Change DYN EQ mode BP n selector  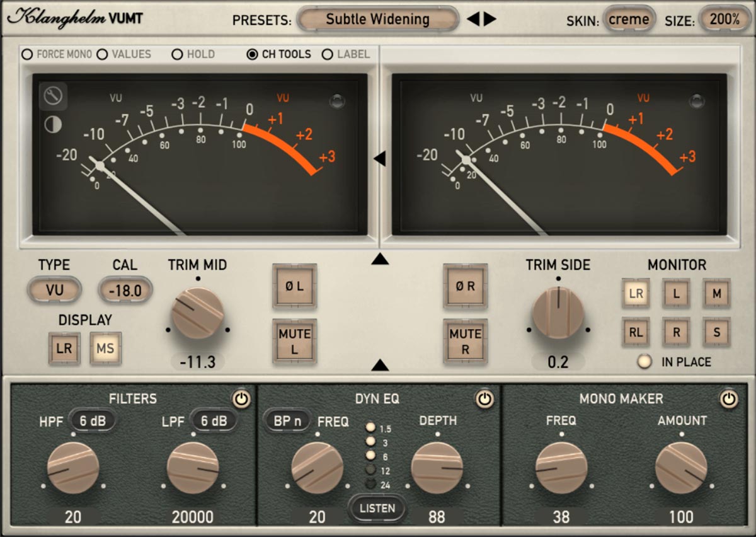coord(289,420)
